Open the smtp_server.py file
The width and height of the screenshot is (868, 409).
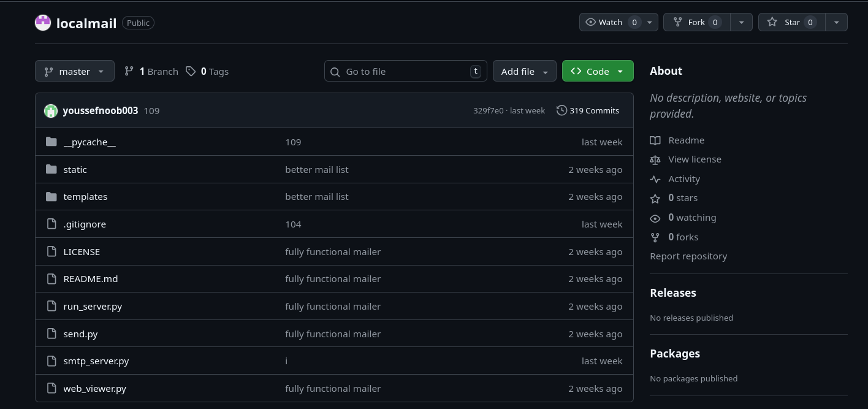coord(96,361)
